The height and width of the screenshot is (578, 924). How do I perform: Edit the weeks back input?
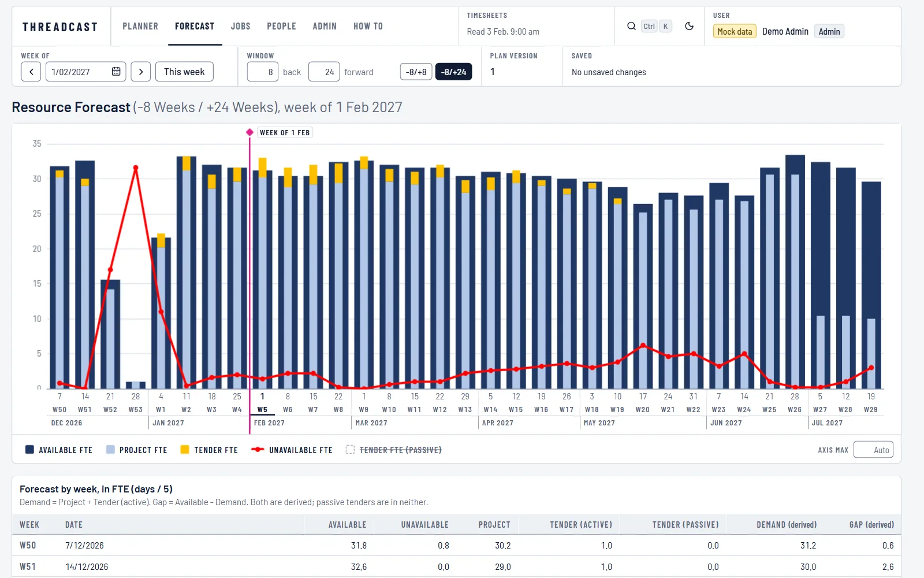click(x=263, y=72)
